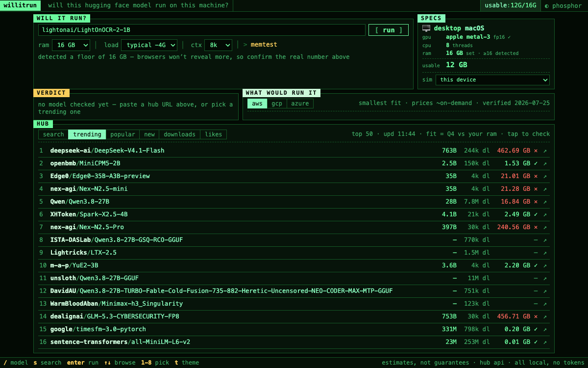Viewport: 588px width, 368px height.
Task: Click the 16 GB set ram value in Specs
Action: [454, 53]
